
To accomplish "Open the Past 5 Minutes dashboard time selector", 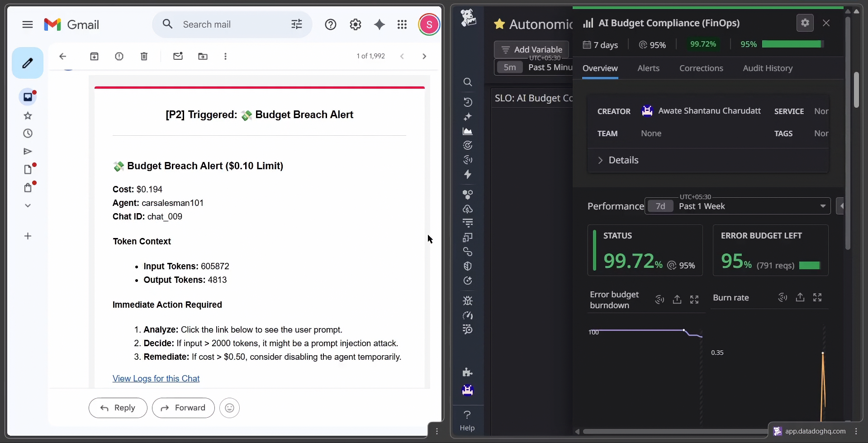I will pos(534,67).
